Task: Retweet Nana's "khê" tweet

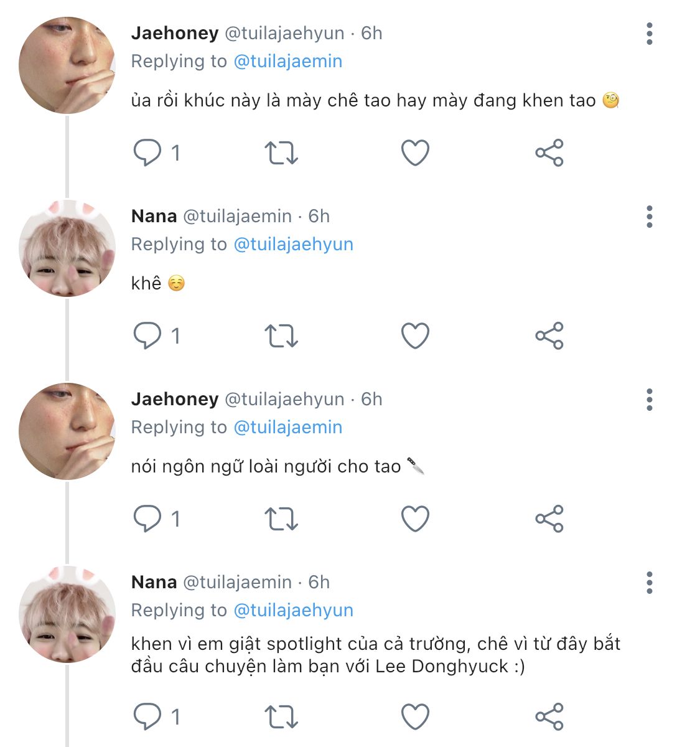Action: (281, 336)
